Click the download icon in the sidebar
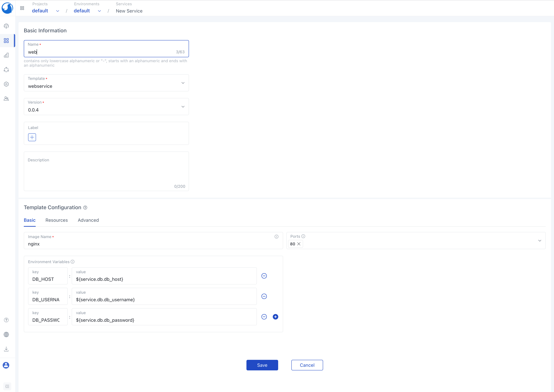Image resolution: width=554 pixels, height=392 pixels. point(6,349)
